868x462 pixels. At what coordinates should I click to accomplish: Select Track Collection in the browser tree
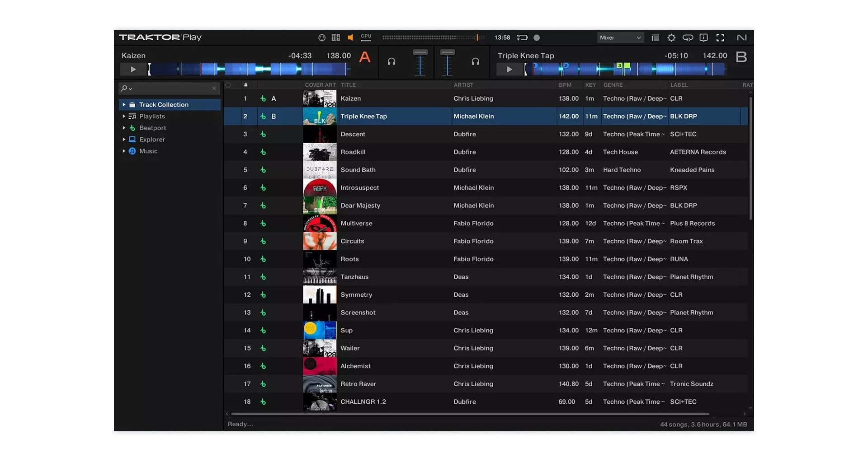[164, 105]
